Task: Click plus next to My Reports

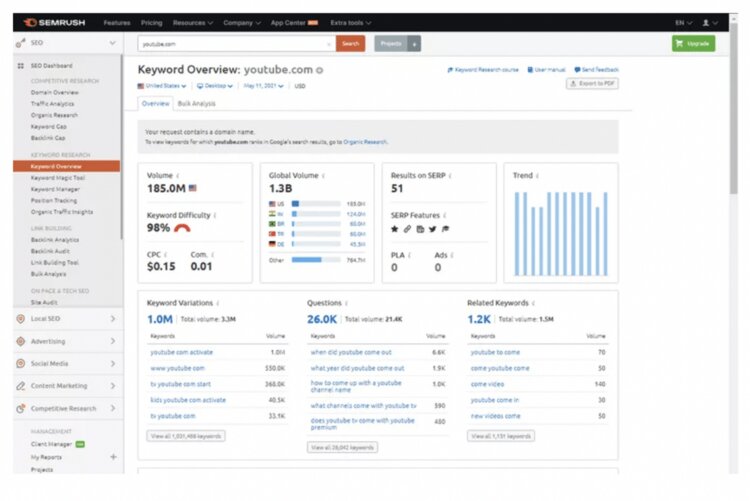Action: click(x=113, y=457)
